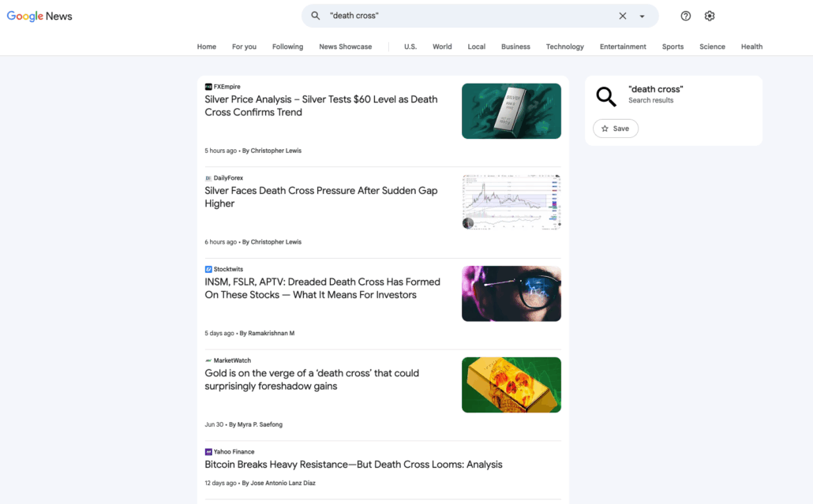Open the Technology section tab
The width and height of the screenshot is (813, 504).
564,47
